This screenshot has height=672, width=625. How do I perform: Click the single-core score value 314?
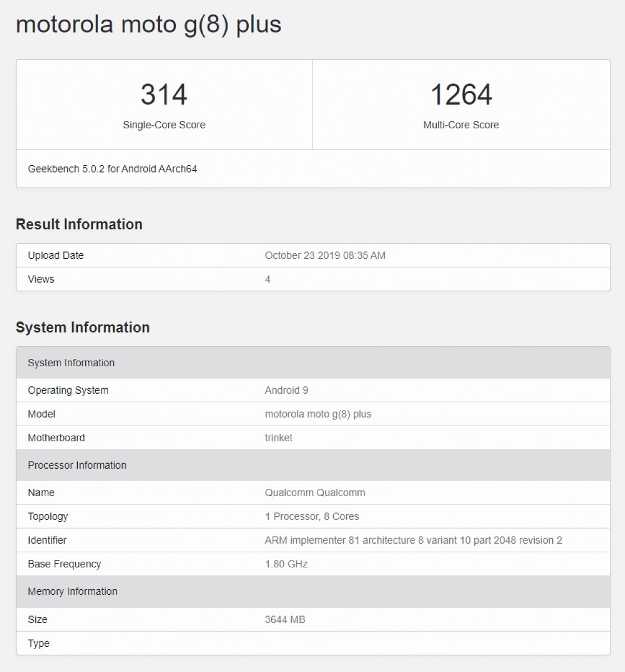pos(164,94)
